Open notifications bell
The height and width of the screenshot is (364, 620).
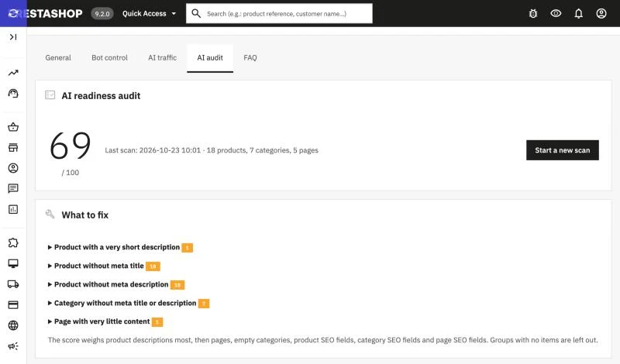pos(578,13)
